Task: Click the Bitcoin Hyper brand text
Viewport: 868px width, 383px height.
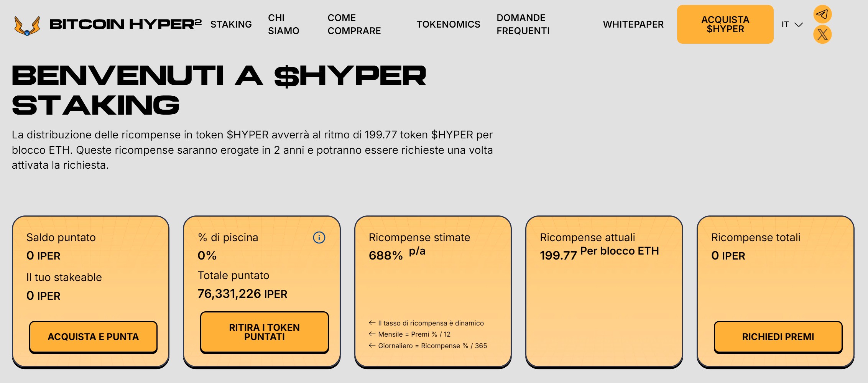Action: 125,25
